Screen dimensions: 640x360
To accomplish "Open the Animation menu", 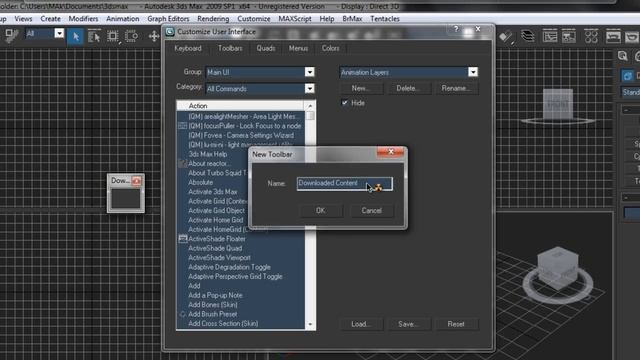I will (122, 19).
